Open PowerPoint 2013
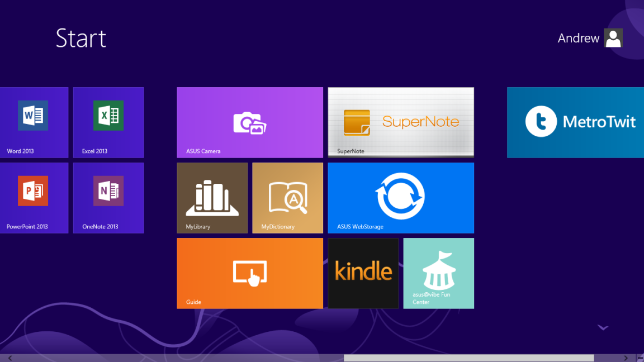 pos(34,198)
